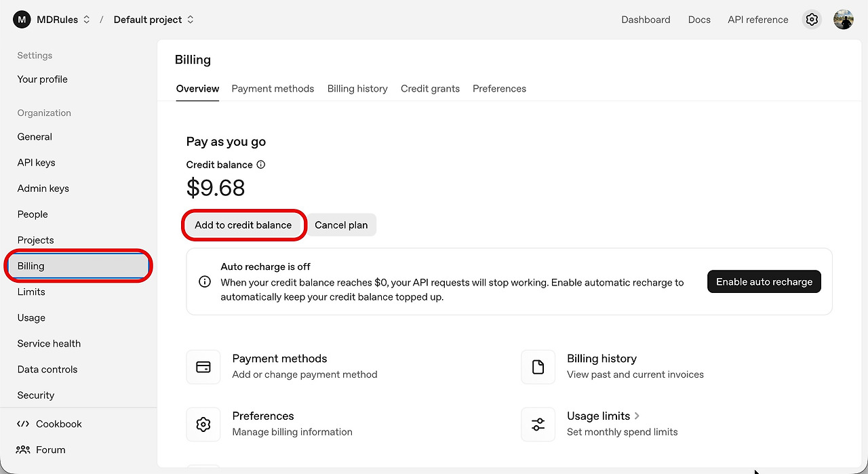Open Docs in the top navigation
Viewport: 868px width, 474px height.
699,20
